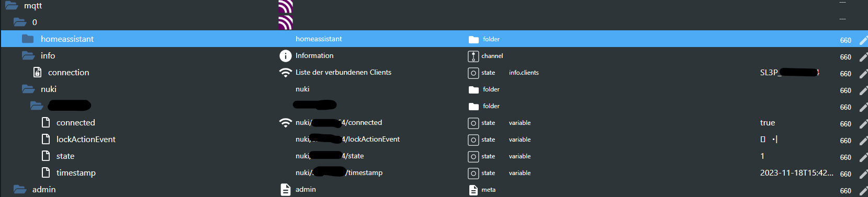
Task: Collapse the mqtt root folder
Action: (x=12, y=6)
